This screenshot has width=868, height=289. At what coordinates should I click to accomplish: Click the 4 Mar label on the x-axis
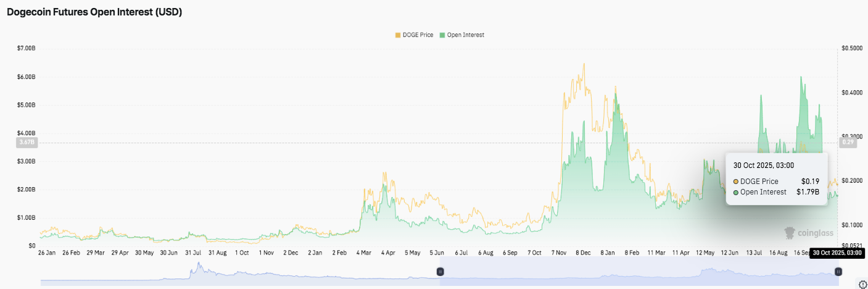(x=363, y=253)
